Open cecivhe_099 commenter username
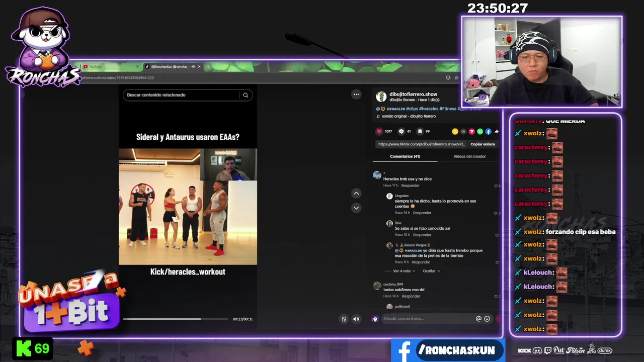The image size is (644, 362). click(393, 284)
